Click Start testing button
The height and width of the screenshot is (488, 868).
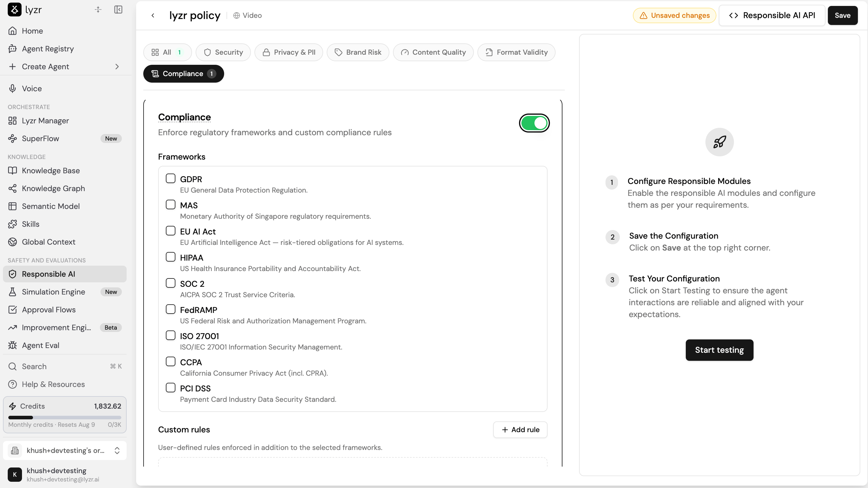719,350
